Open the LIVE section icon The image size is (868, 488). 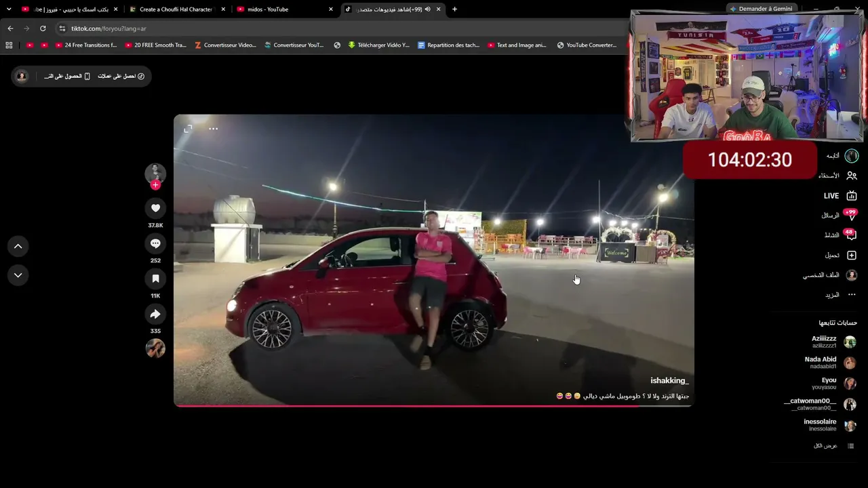click(x=852, y=196)
